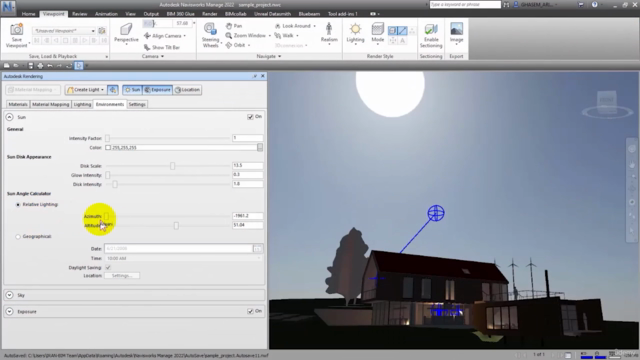Screen dimensions: 640x360
Task: Collapse the Sun section
Action: (x=9, y=117)
